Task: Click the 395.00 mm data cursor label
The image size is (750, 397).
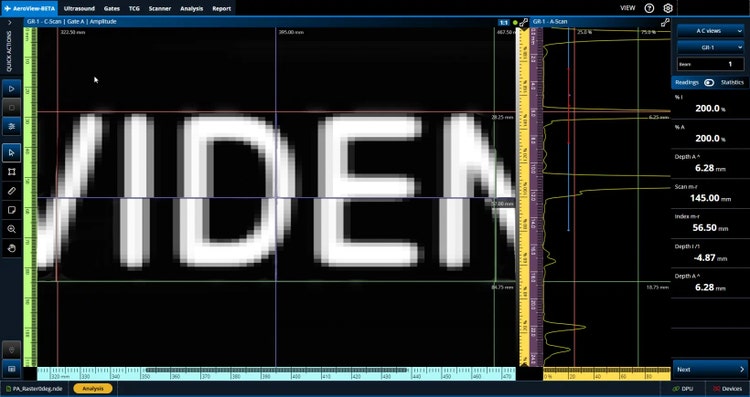Action: pos(291,33)
